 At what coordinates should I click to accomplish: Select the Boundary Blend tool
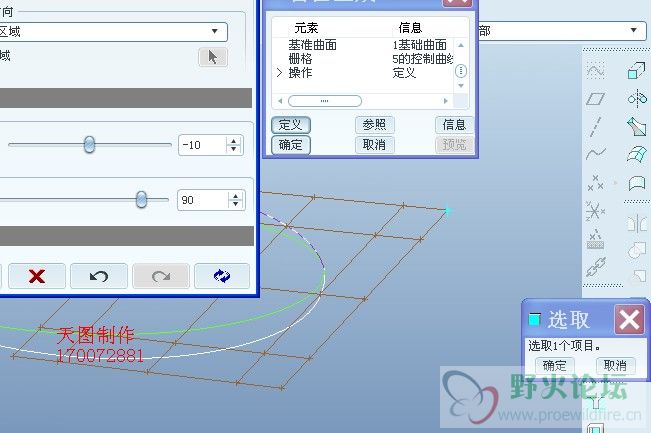click(x=636, y=154)
